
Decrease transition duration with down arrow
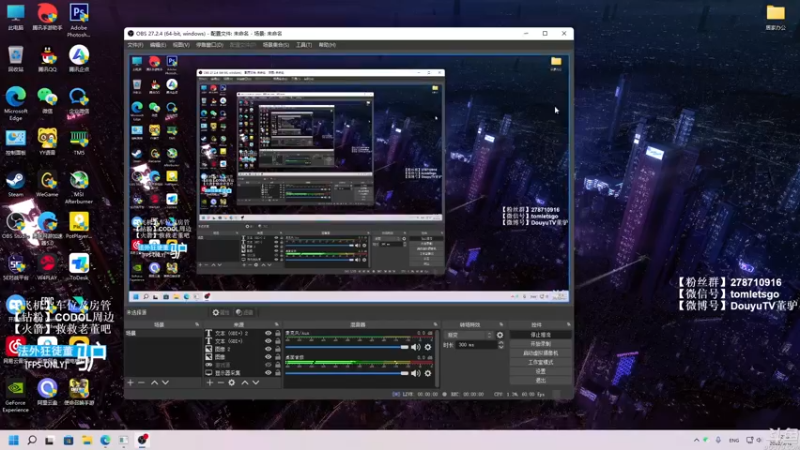tap(501, 347)
